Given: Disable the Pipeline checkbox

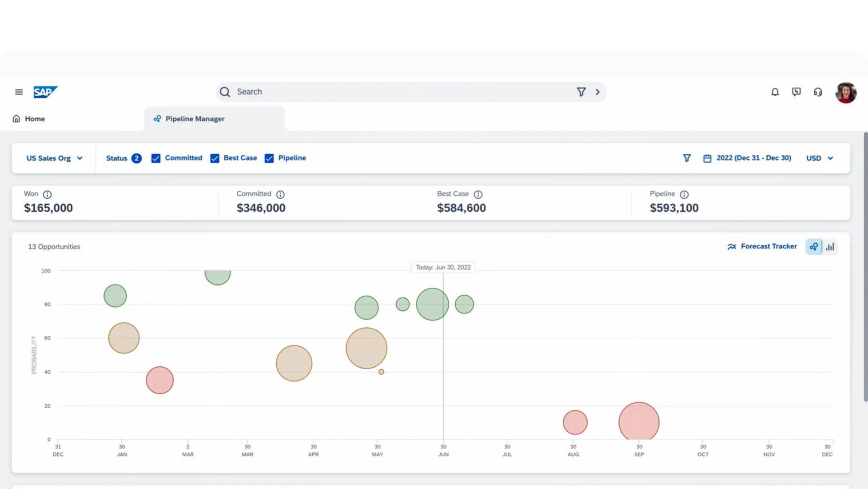Looking at the screenshot, I should pyautogui.click(x=269, y=158).
